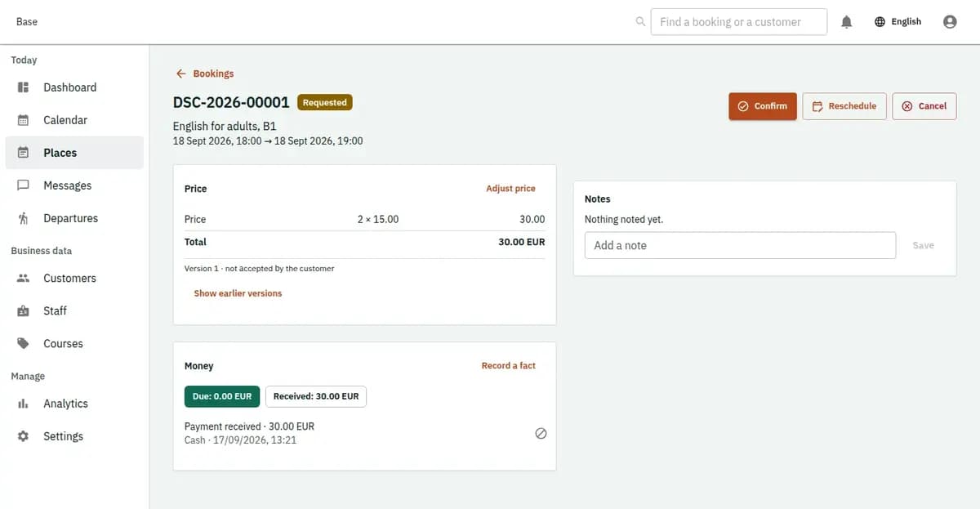Click the Requested status badge
Image resolution: width=980 pixels, height=509 pixels.
325,103
